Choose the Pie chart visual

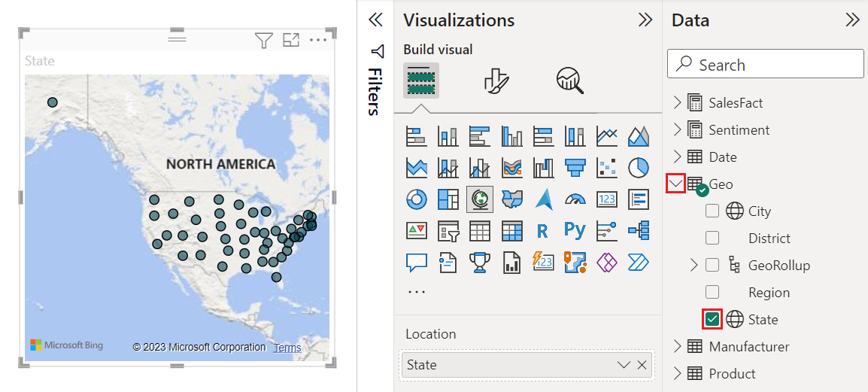pyautogui.click(x=638, y=167)
